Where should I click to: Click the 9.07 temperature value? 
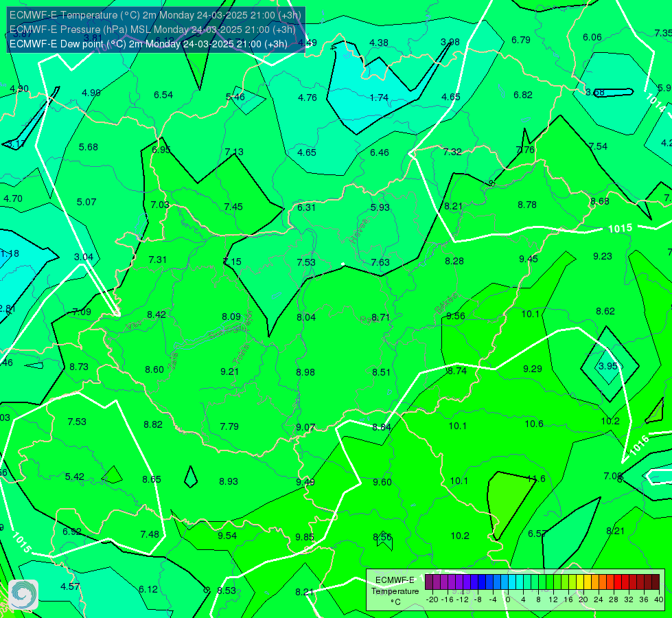[x=305, y=428]
